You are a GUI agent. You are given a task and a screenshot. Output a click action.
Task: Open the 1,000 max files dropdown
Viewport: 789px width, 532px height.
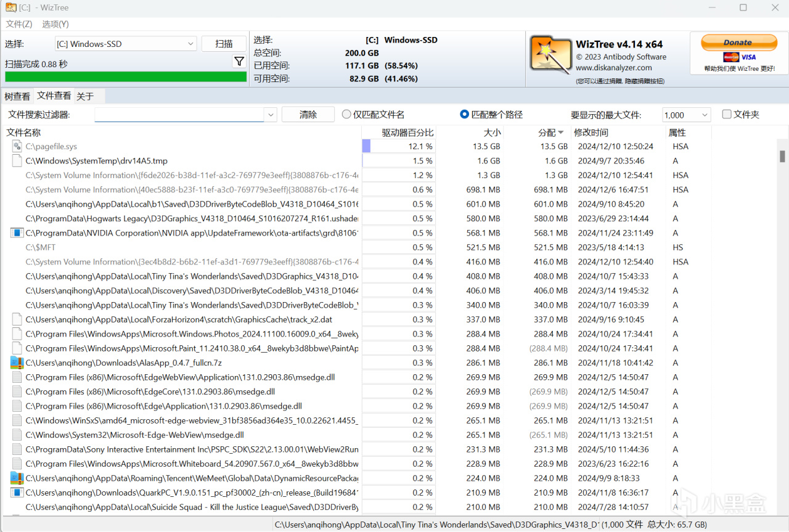coord(686,115)
